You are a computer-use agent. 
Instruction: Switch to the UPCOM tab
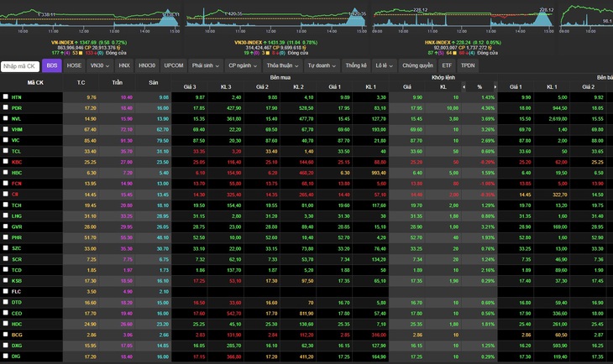174,65
